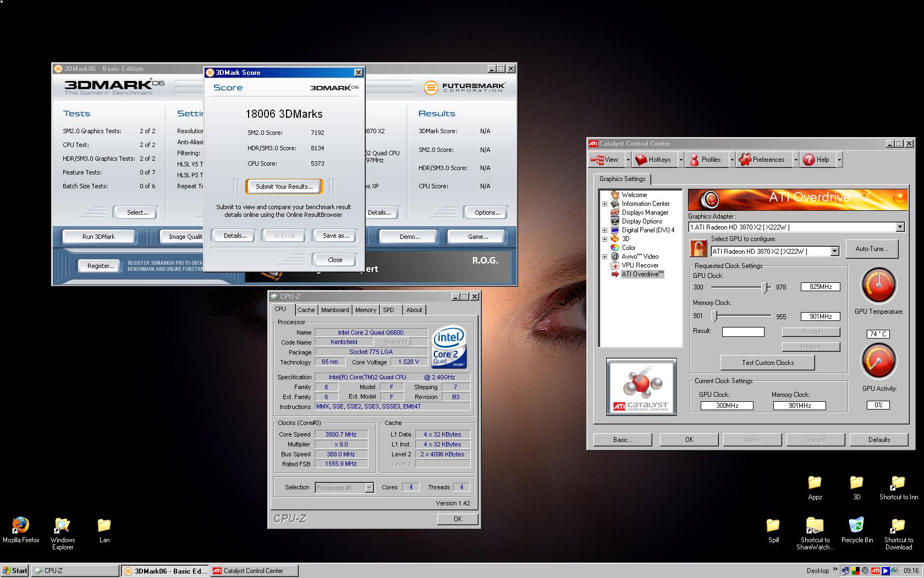Screen dimensions: 924x578
Task: Select VPU Recover in the tree
Action: point(640,265)
